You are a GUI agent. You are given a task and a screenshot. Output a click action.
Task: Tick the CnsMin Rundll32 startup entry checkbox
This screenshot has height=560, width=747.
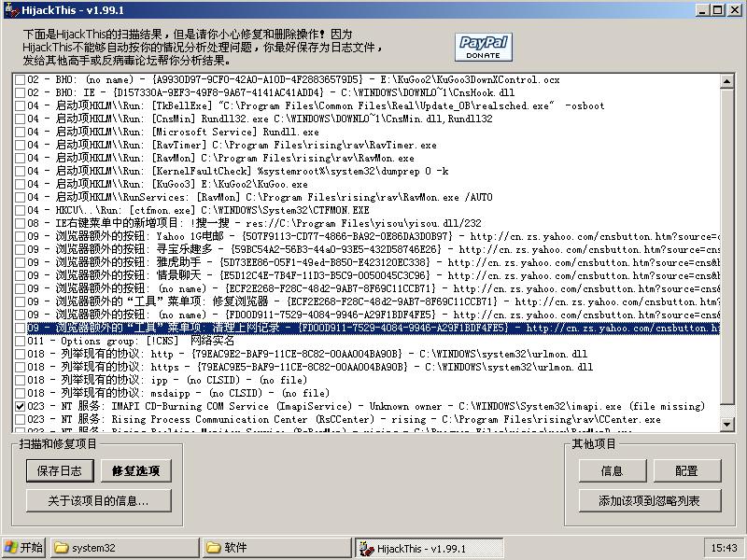click(20, 119)
